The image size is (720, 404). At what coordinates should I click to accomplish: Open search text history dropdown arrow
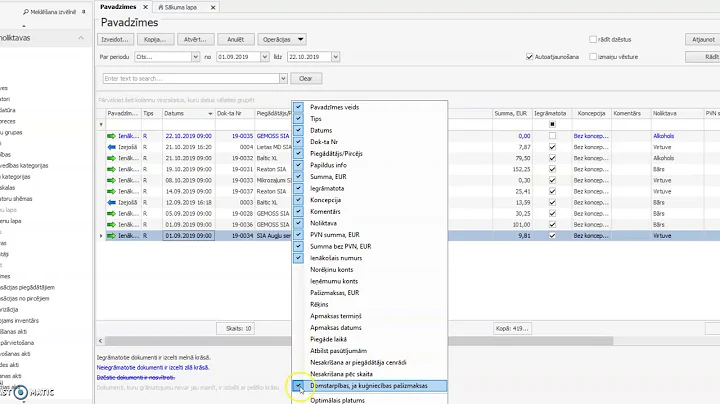pos(283,79)
